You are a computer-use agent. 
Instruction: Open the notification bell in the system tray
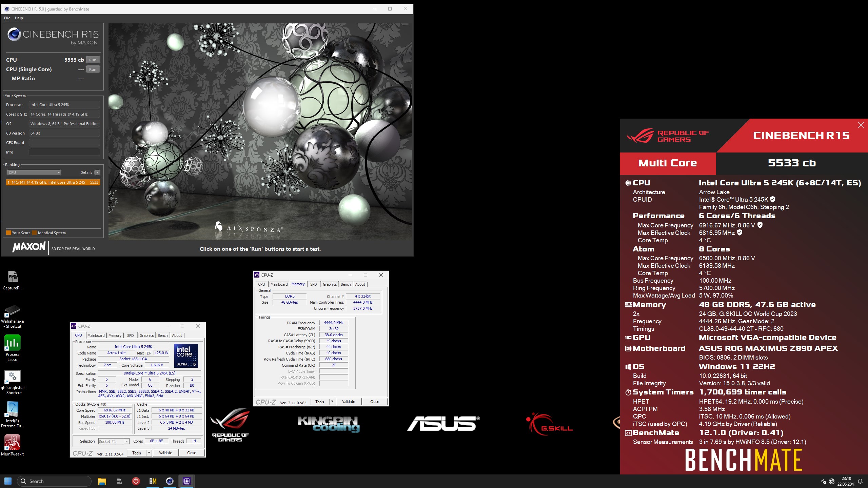(x=860, y=481)
